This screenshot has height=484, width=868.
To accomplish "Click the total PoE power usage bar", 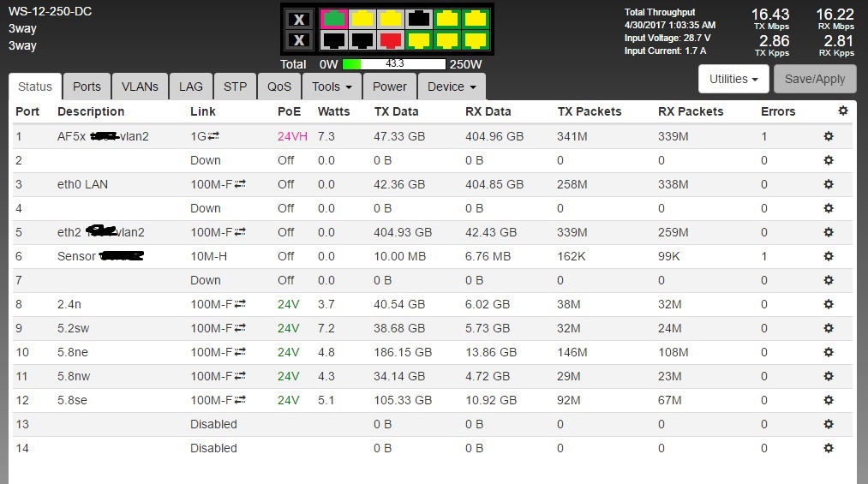I will [394, 64].
